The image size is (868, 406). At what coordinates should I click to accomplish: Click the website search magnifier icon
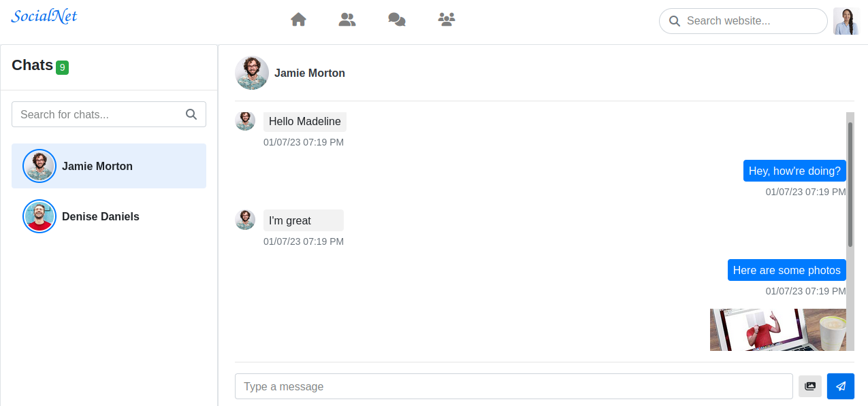point(675,21)
